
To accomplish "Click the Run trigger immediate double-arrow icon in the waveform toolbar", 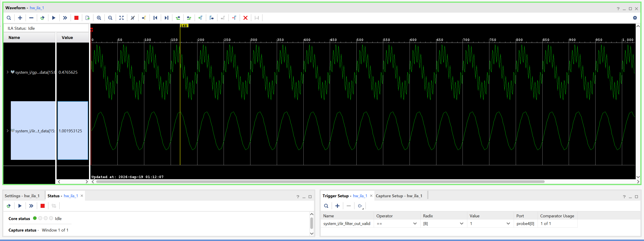I will (x=65, y=18).
